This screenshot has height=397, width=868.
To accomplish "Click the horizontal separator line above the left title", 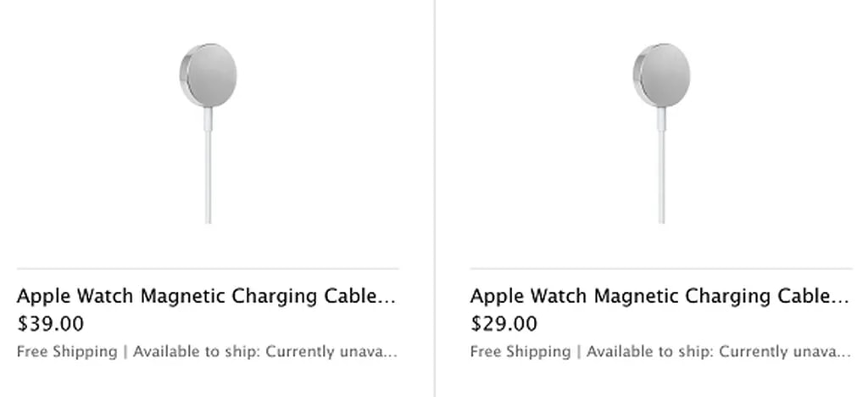I will tap(208, 269).
